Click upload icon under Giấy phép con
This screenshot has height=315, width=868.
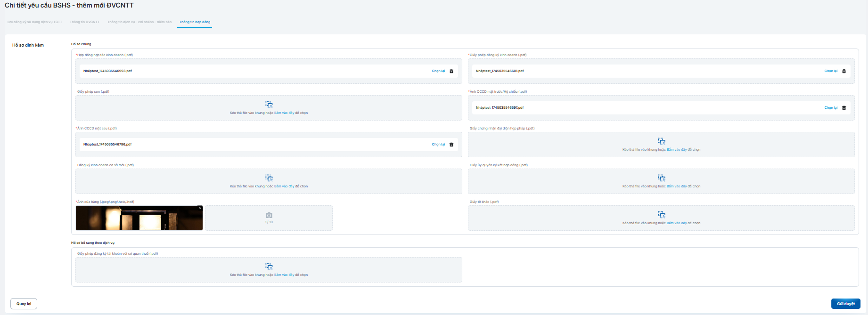click(x=269, y=105)
